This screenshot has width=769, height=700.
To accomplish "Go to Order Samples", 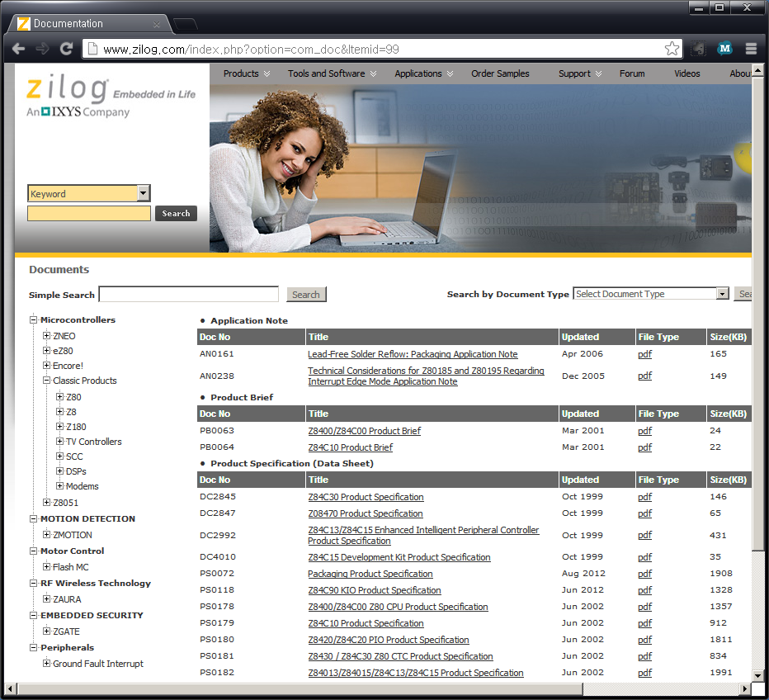I will click(500, 73).
